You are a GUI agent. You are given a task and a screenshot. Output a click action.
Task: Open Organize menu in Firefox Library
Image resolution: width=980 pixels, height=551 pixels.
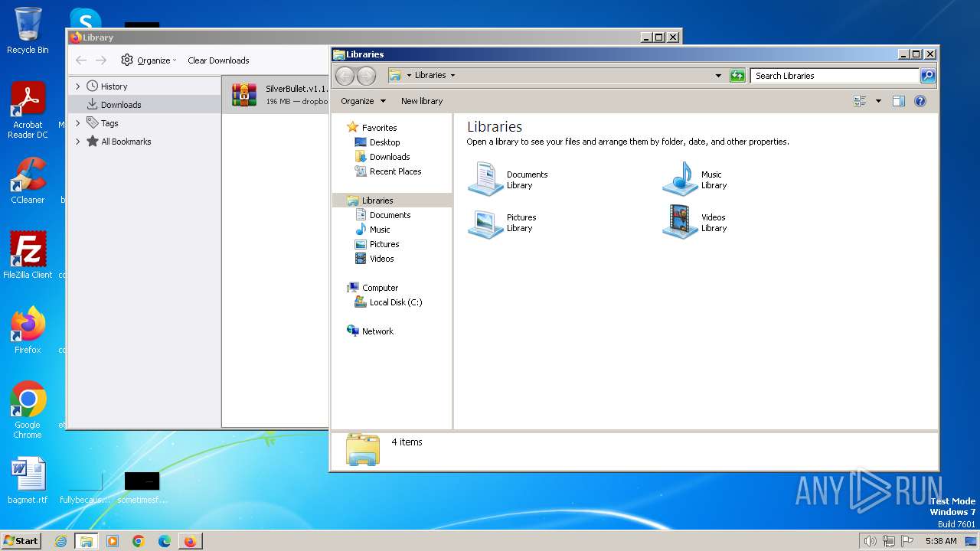pos(149,60)
